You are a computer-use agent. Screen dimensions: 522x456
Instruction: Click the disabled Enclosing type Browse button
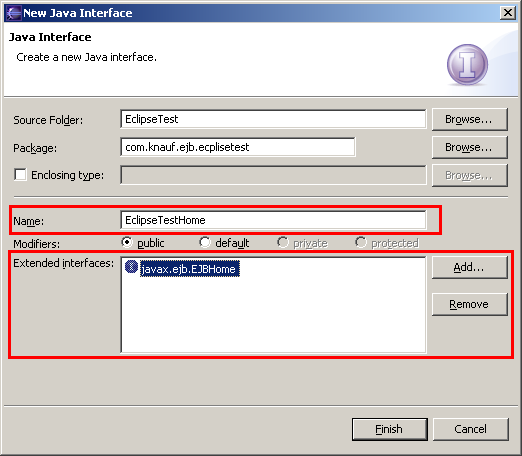pyautogui.click(x=470, y=175)
